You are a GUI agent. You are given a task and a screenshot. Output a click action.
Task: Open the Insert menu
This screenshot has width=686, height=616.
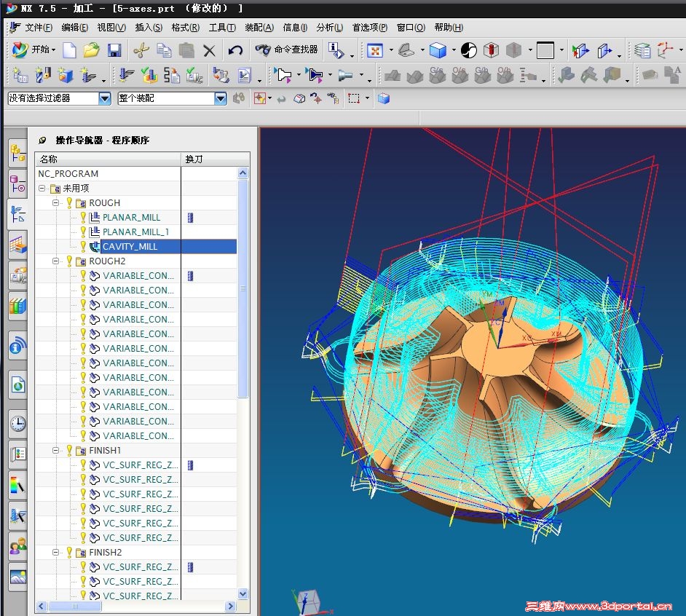pos(149,28)
